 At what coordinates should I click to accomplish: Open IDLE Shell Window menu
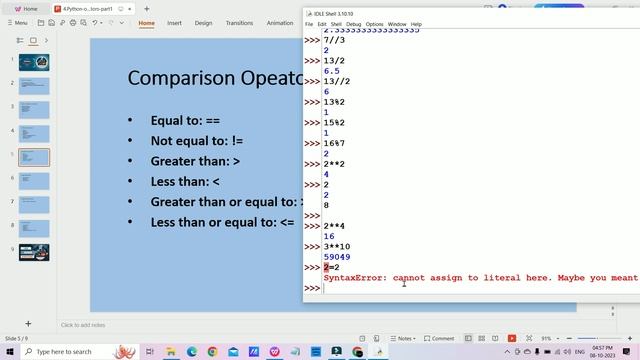coord(397,24)
